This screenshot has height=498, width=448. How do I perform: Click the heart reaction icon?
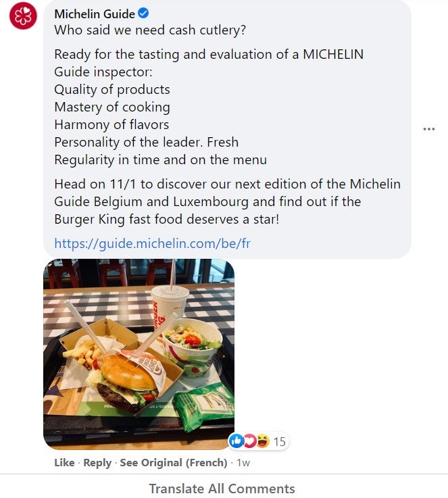coord(249,441)
